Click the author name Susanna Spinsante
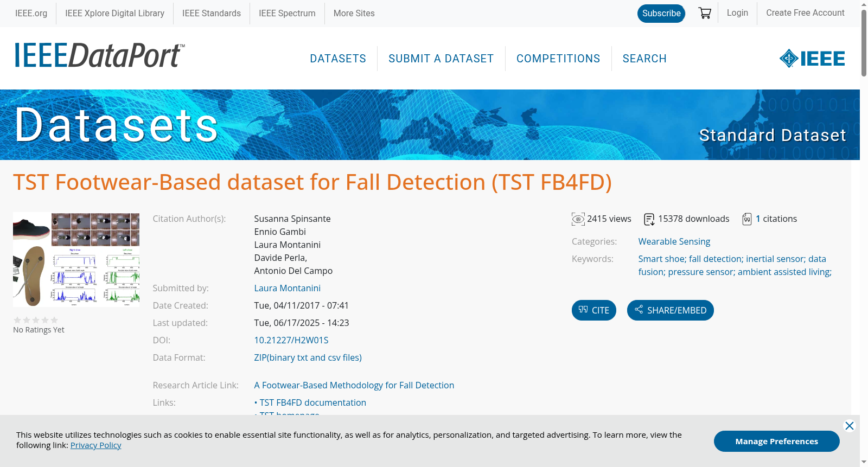This screenshot has width=868, height=467. [292, 219]
